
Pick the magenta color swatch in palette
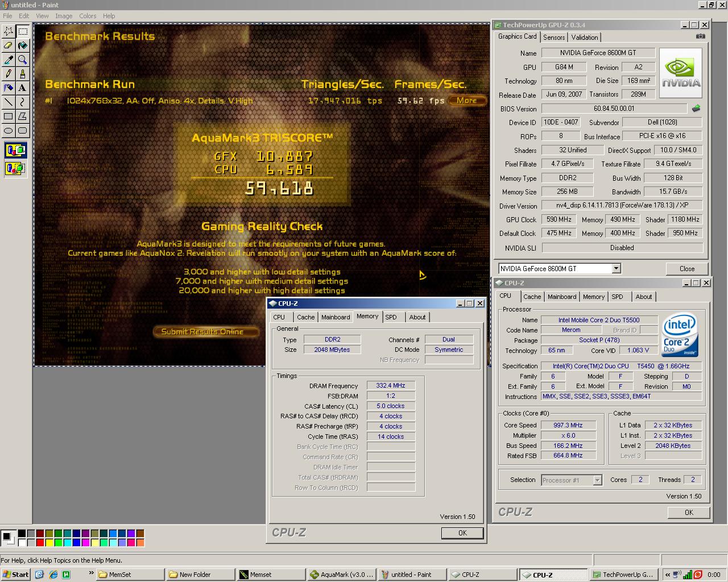[x=85, y=542]
